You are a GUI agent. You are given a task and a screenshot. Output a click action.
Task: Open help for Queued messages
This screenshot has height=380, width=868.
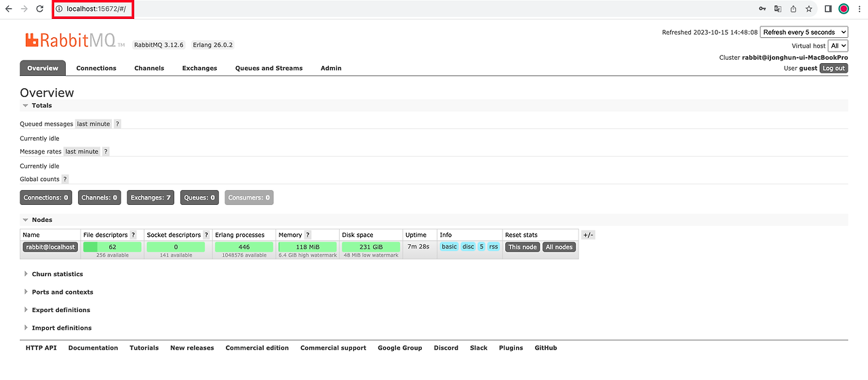(x=117, y=124)
